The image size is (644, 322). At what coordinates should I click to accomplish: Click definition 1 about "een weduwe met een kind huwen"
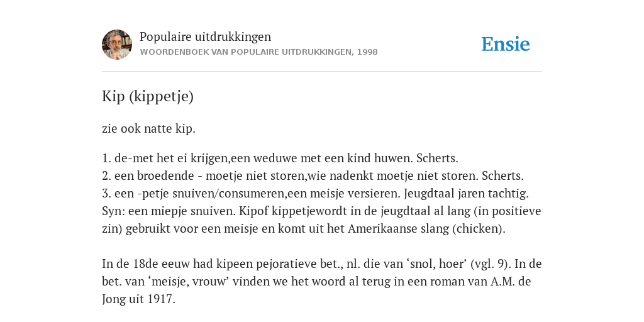tap(280, 158)
